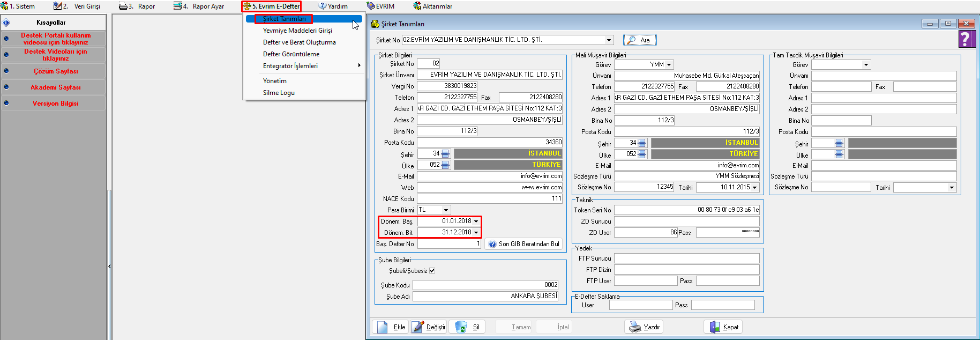Open the Akademi Sayfası shortcut
980x340 pixels.
click(56, 87)
